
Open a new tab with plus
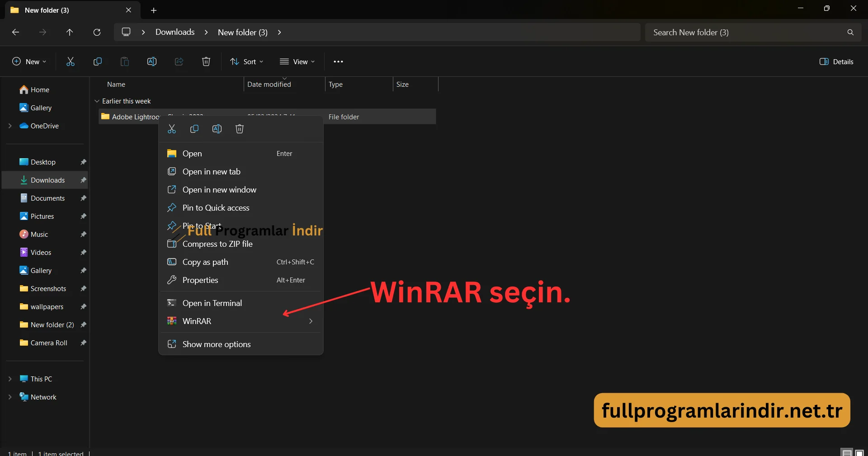pyautogui.click(x=154, y=10)
